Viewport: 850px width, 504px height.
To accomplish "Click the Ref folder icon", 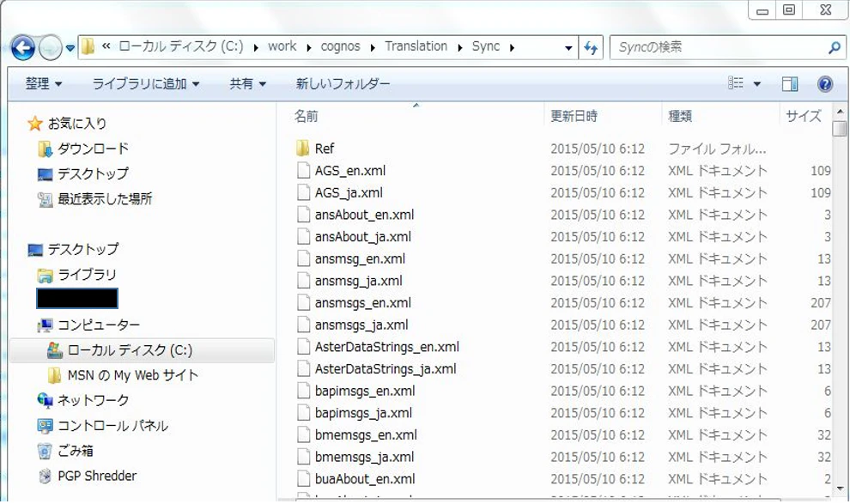I will click(303, 149).
